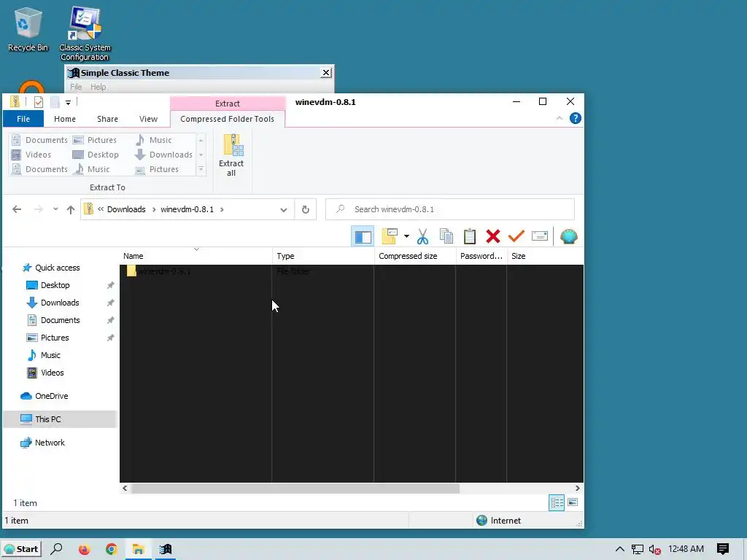This screenshot has width=747, height=560.
Task: Open File menu in Simple Classic Theme
Action: (76, 87)
